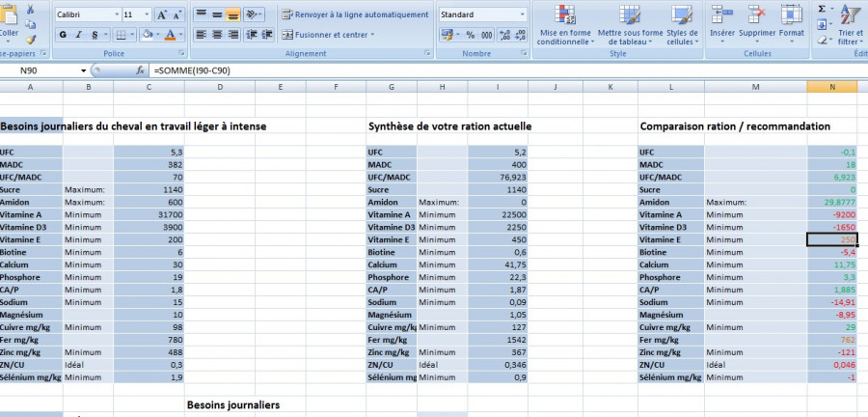The height and width of the screenshot is (417, 868).
Task: Open Styles de cellules gallery
Action: tap(682, 25)
